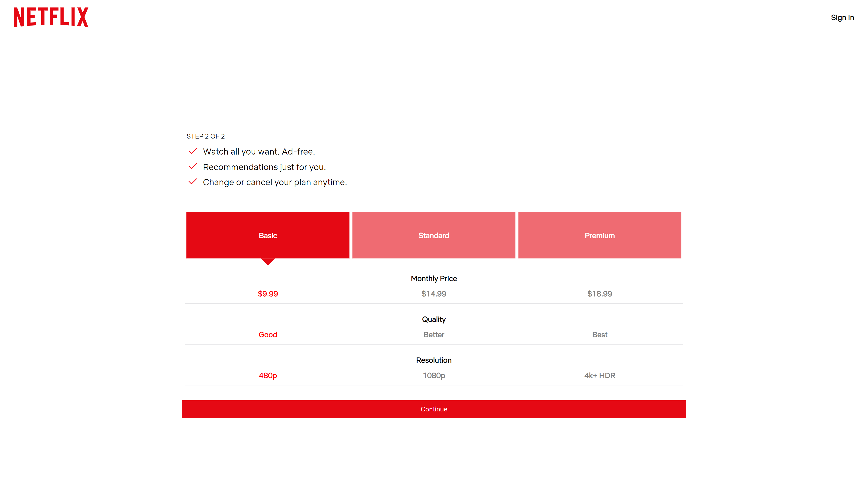The width and height of the screenshot is (868, 491).
Task: Click the $18.99 Premium monthly price
Action: tap(599, 294)
